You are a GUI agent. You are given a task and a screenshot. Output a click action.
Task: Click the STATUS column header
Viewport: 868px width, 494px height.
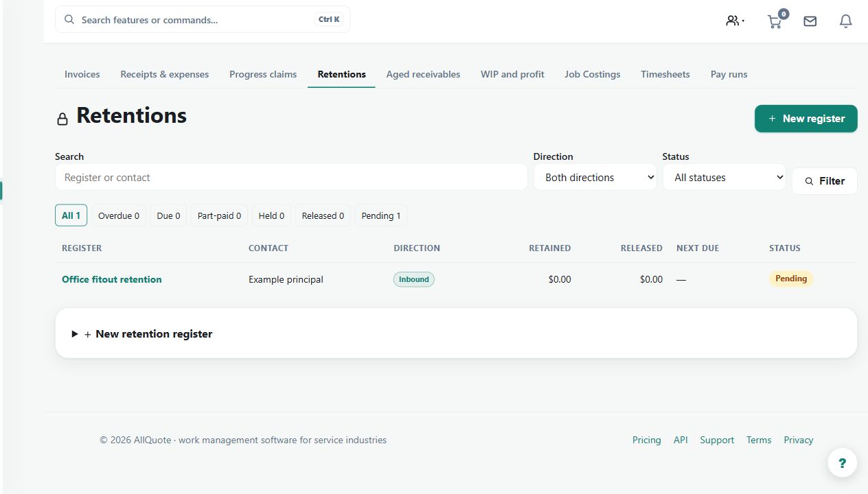click(785, 248)
